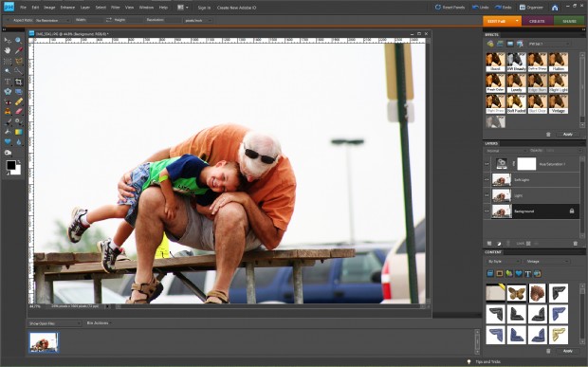The image size is (588, 367).
Task: Open the Content 'Vintage' dropdown
Action: tap(547, 262)
